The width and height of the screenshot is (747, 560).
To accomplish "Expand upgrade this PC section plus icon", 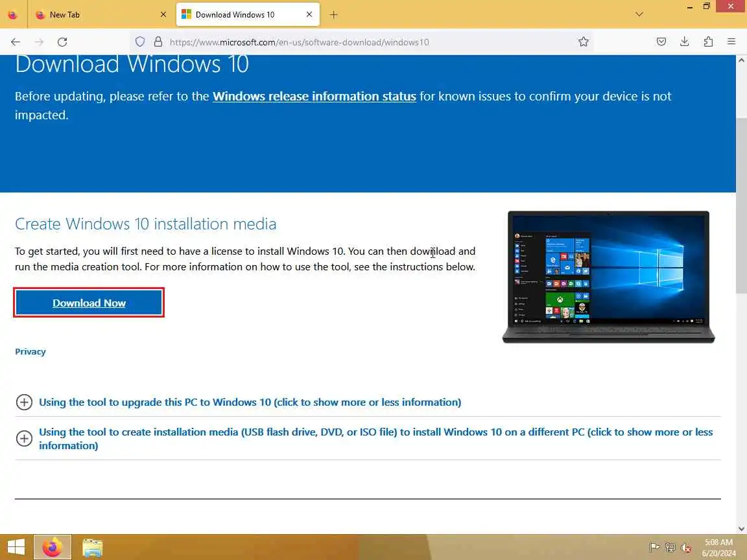I will coord(24,402).
